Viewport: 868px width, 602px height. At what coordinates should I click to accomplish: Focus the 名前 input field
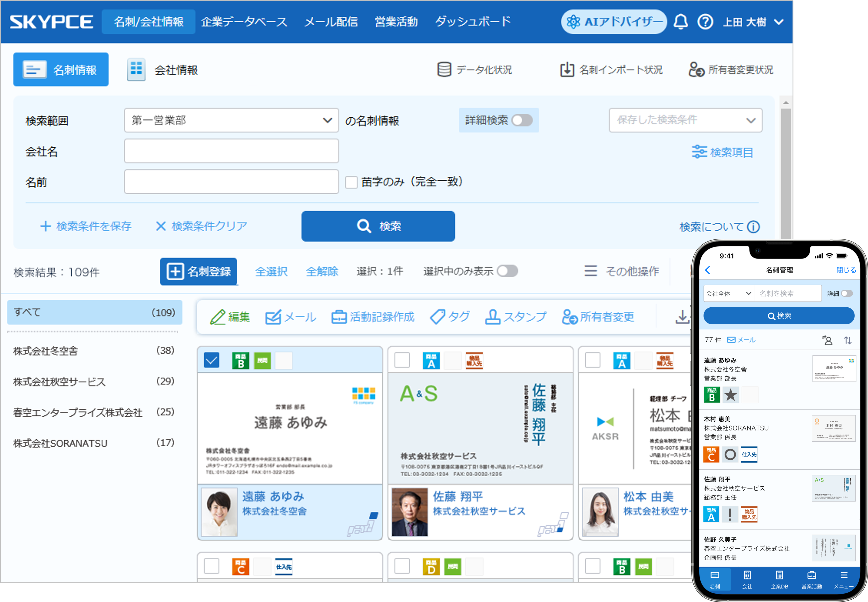point(231,182)
